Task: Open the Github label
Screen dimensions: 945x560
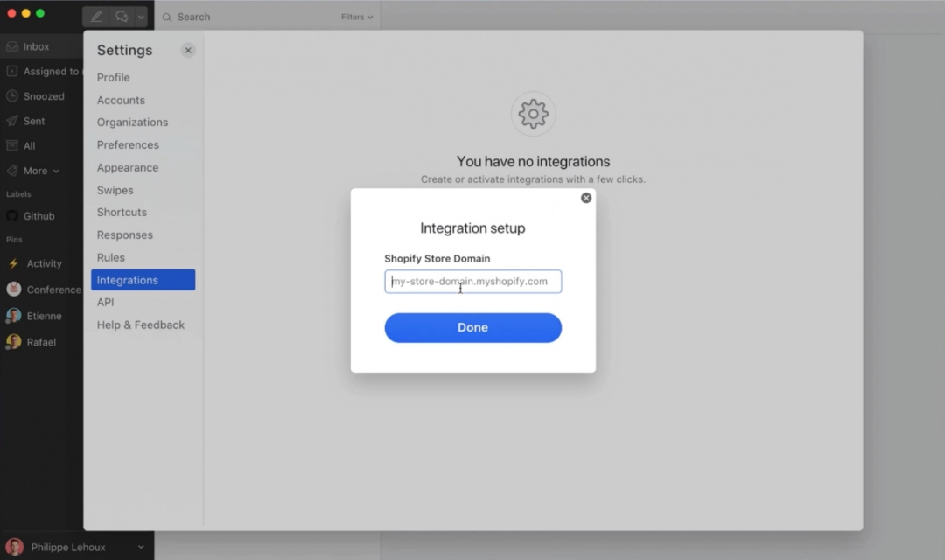Action: coord(38,216)
